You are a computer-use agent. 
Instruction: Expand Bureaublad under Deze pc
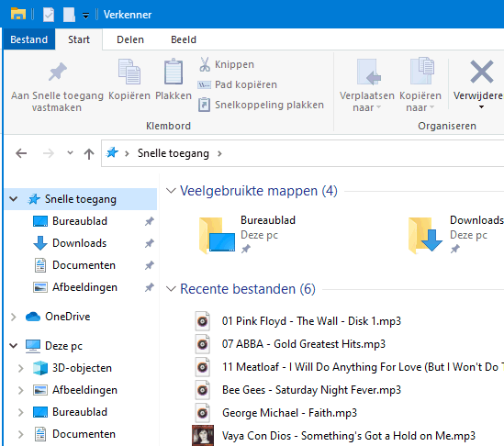20,412
